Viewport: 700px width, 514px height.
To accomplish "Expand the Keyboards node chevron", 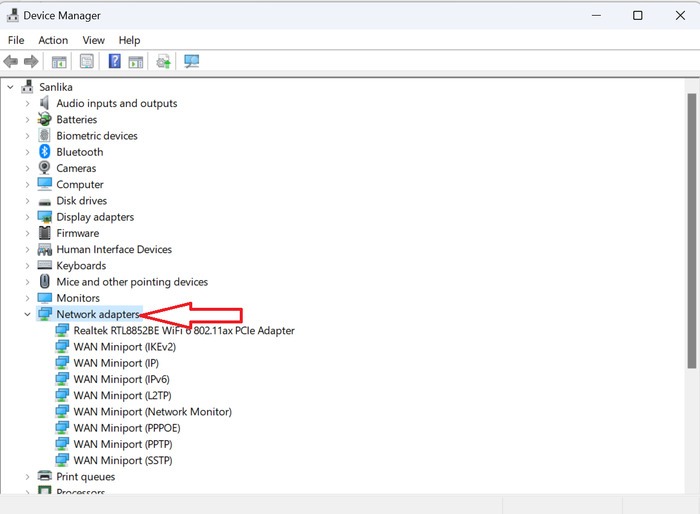I will 27,266.
